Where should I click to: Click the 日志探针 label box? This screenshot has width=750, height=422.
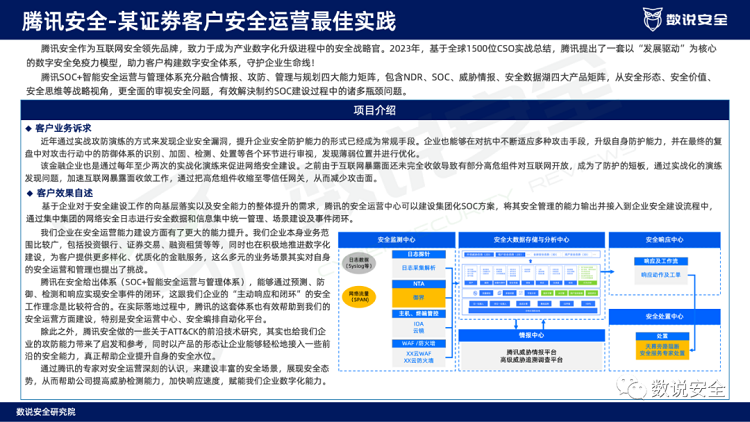pyautogui.click(x=420, y=256)
